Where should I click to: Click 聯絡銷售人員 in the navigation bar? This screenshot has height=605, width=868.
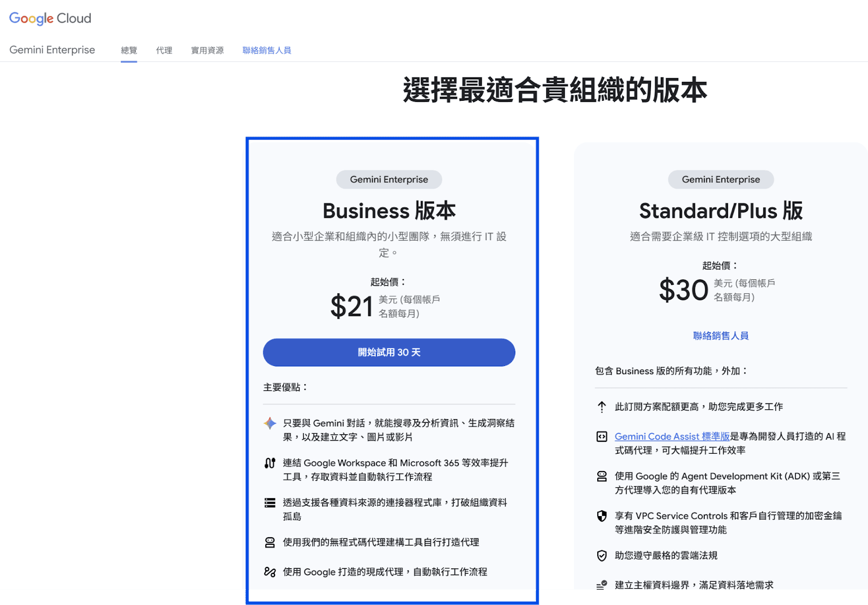[x=267, y=50]
